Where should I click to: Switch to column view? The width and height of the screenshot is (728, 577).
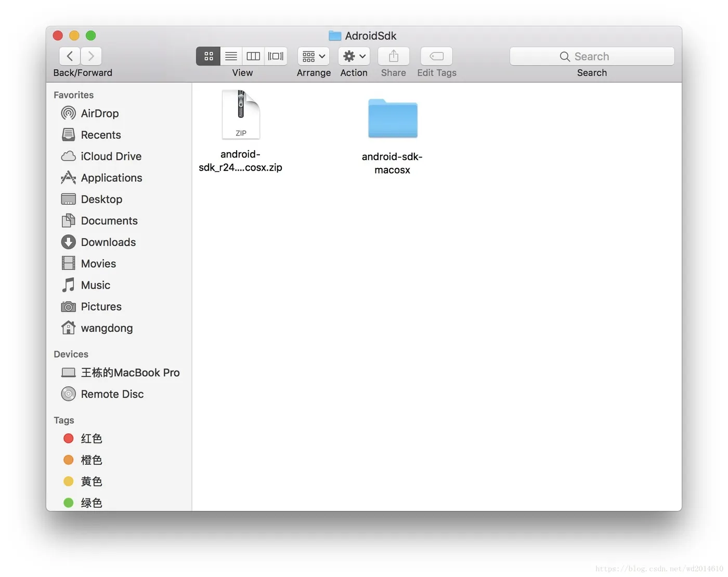(253, 56)
